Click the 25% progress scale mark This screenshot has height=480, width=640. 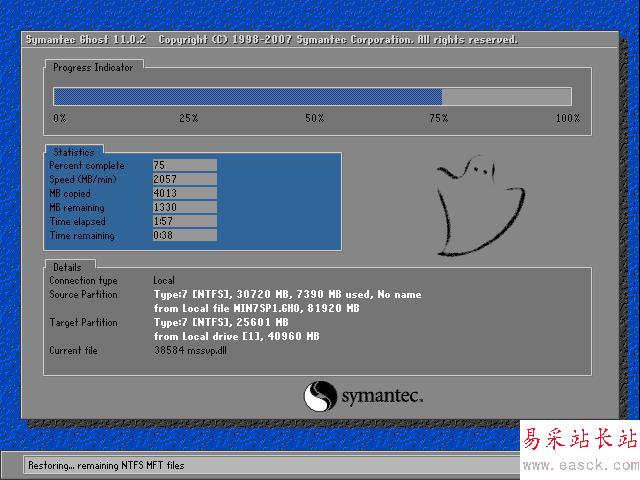coord(189,118)
